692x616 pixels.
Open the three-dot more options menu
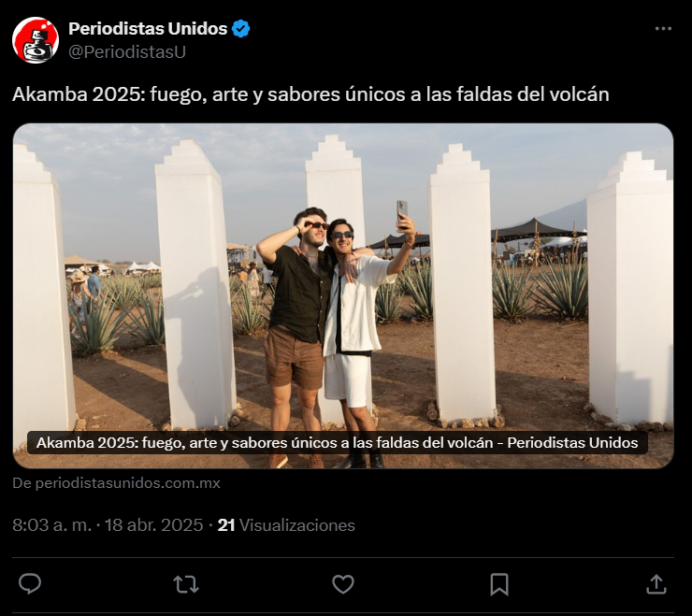[663, 29]
